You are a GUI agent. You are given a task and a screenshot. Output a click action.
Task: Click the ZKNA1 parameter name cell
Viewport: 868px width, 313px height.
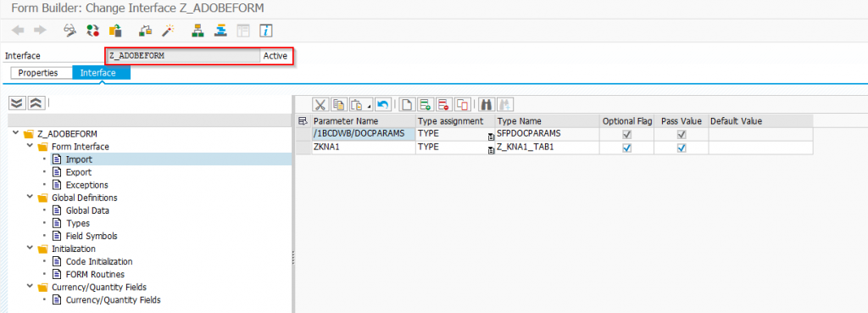[363, 148]
